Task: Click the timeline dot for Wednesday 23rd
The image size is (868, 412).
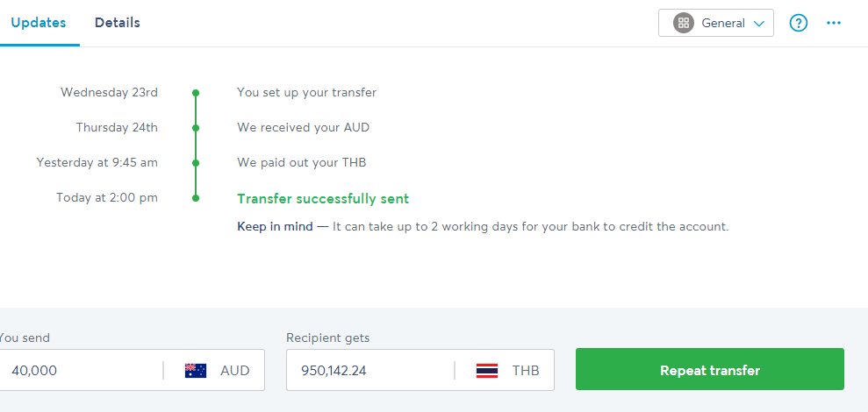Action: coord(196,92)
